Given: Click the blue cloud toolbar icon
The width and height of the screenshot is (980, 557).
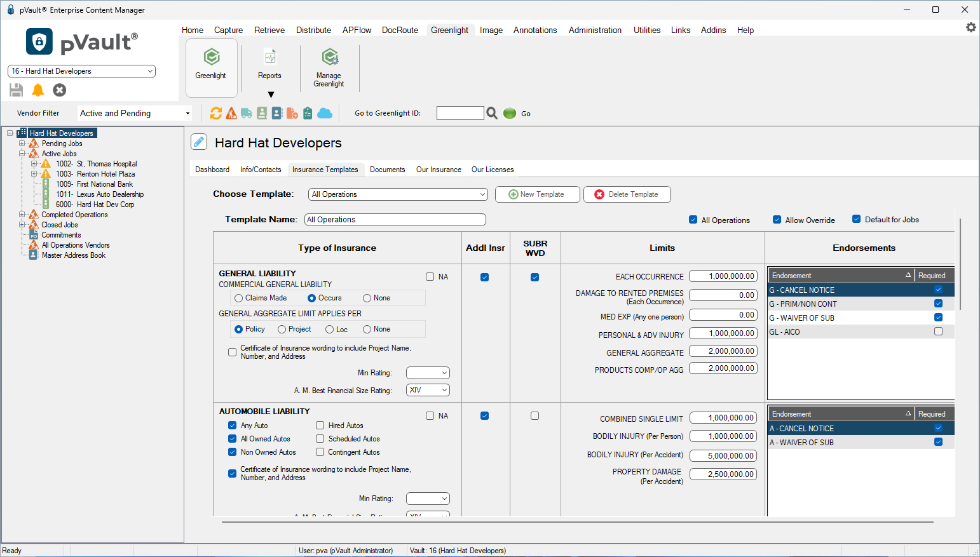Looking at the screenshot, I should (325, 113).
